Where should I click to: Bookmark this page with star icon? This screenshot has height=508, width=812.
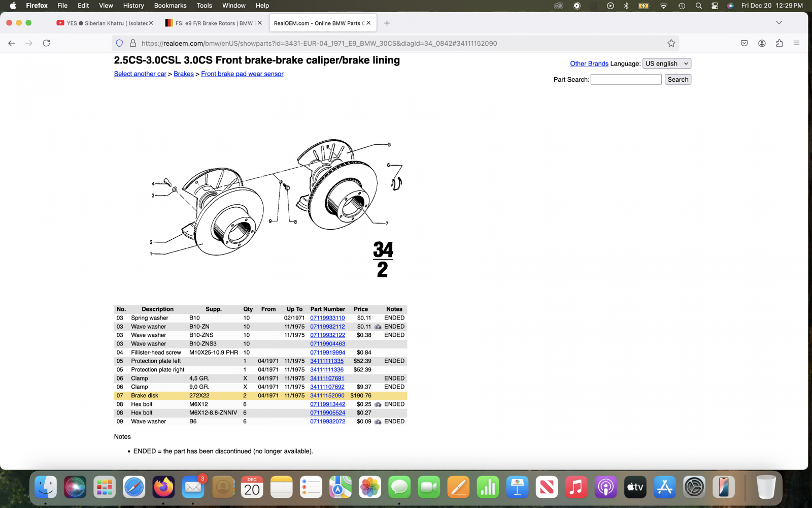click(671, 43)
